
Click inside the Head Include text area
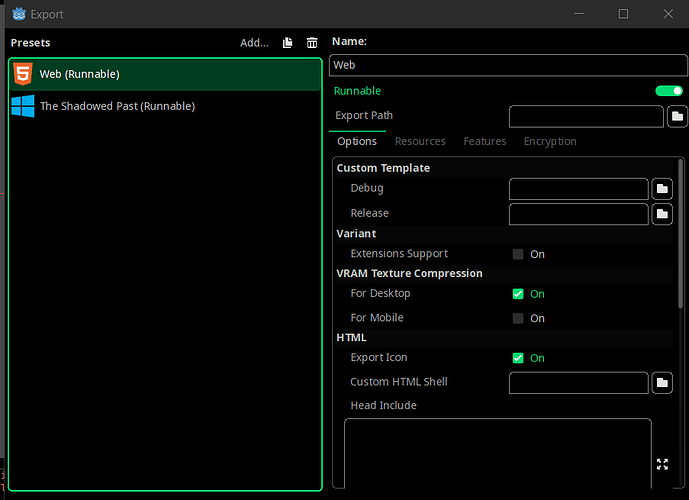click(497, 453)
